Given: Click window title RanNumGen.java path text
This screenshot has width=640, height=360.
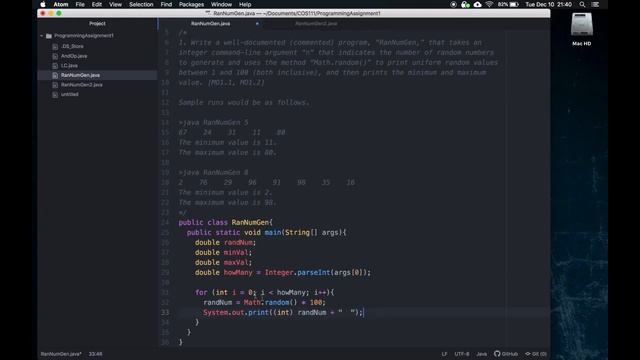Looking at the screenshot, I should click(x=297, y=13).
